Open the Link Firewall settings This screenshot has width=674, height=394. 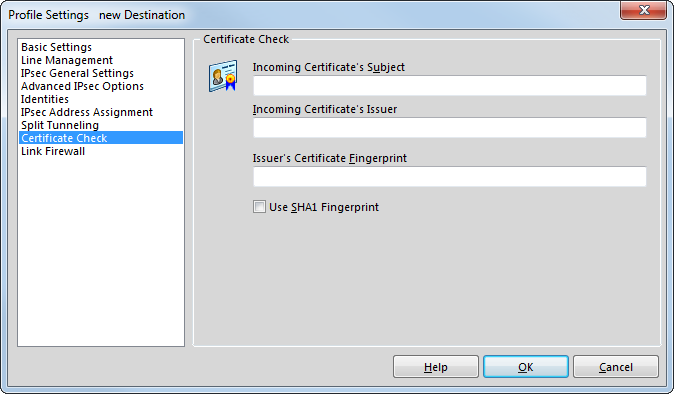[53, 151]
